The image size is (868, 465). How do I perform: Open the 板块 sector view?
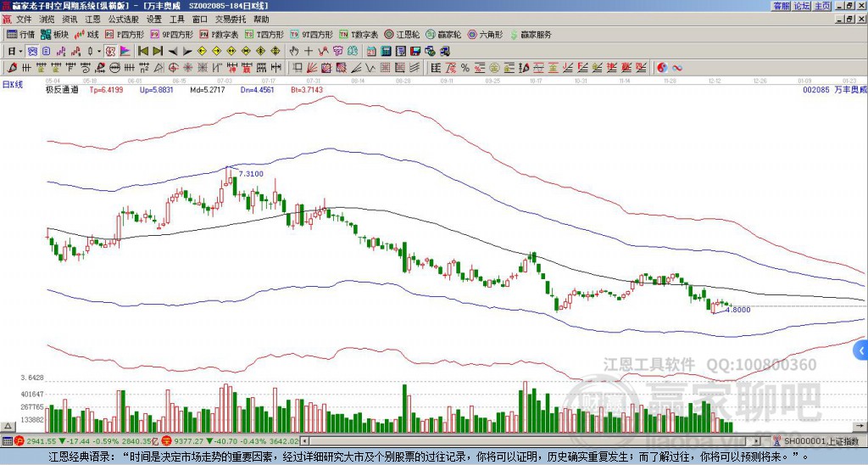pyautogui.click(x=54, y=34)
